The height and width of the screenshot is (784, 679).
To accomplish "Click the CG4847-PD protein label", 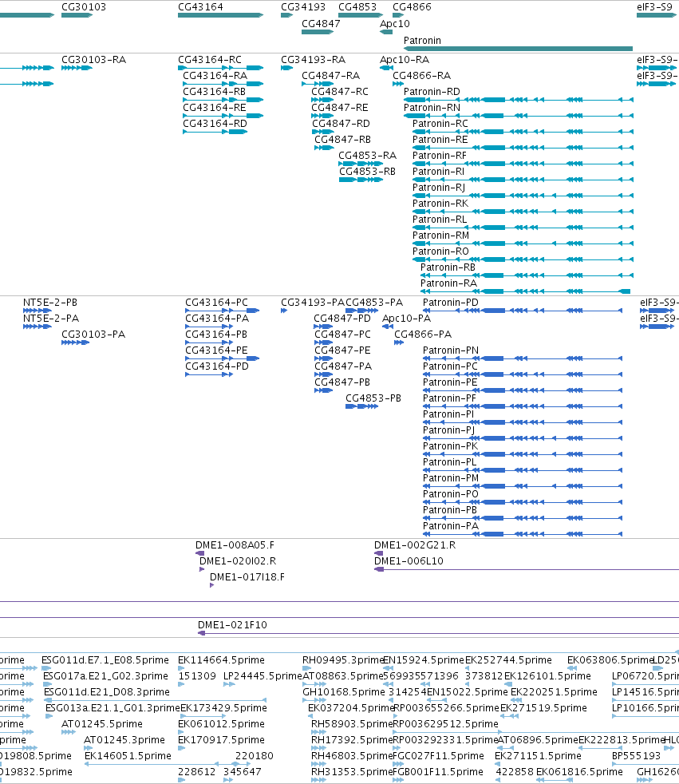I will tap(342, 319).
